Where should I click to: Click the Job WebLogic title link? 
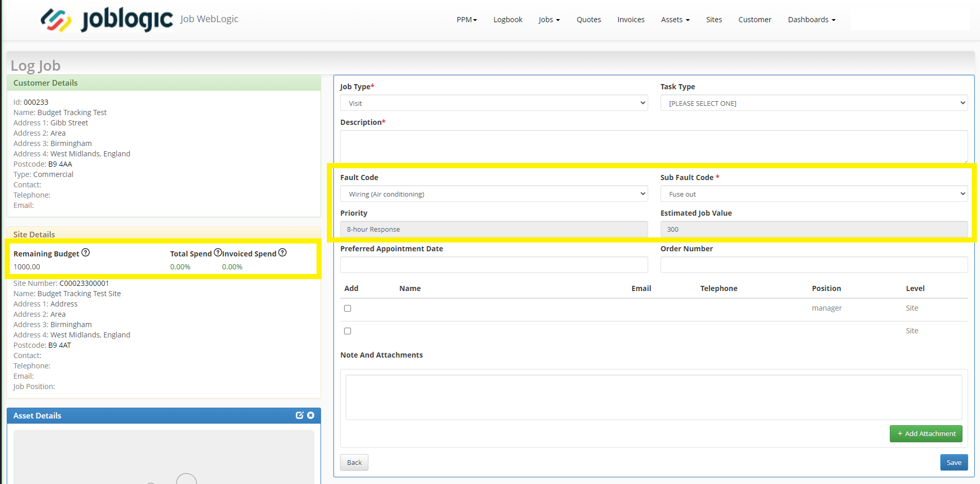209,19
